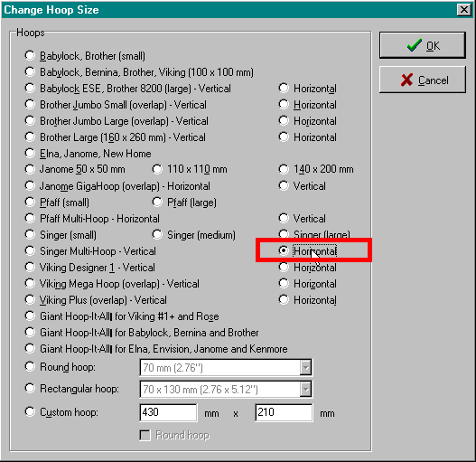The image size is (476, 462).
Task: Expand the Rectangular hoop size dropdown
Action: [305, 390]
